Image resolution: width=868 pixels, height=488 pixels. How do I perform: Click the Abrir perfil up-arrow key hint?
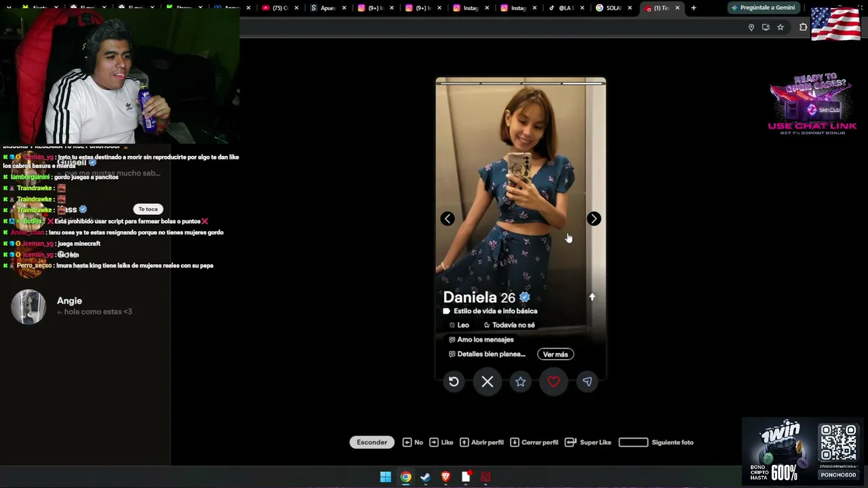click(x=481, y=442)
